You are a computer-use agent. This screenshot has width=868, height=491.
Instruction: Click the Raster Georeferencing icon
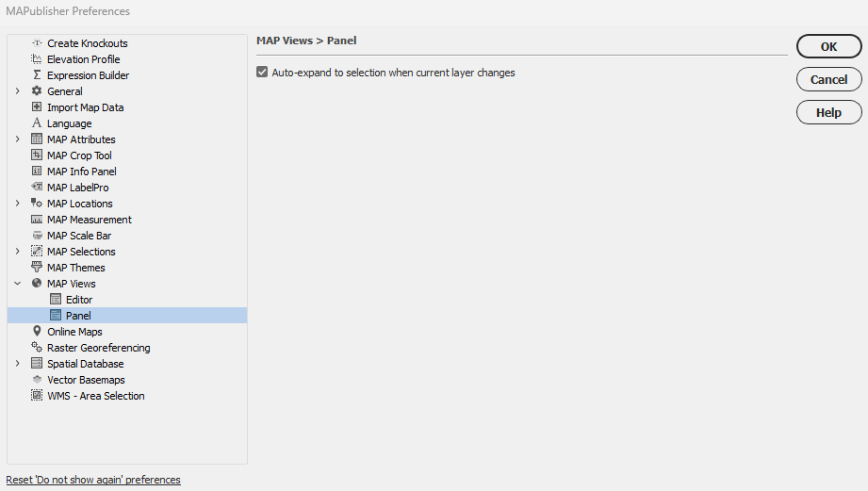[x=37, y=348]
